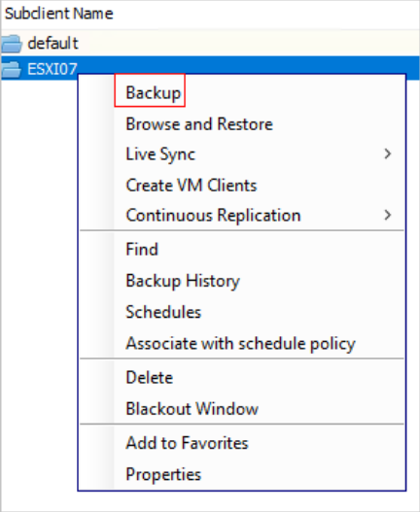The height and width of the screenshot is (512, 420).
Task: Select the default subclient row
Action: pyautogui.click(x=210, y=43)
